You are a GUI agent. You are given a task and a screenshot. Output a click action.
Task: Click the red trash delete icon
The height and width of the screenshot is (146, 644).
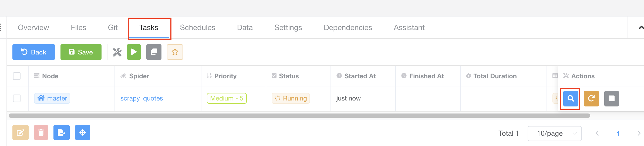(41, 132)
